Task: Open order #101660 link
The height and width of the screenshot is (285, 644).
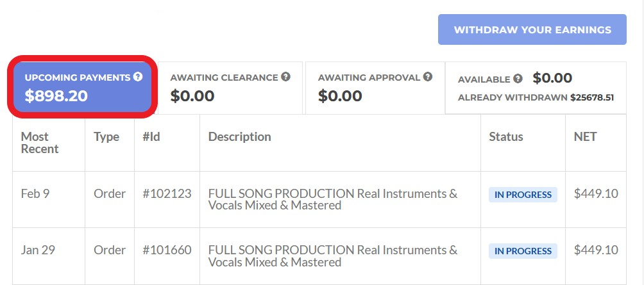Action: point(167,250)
